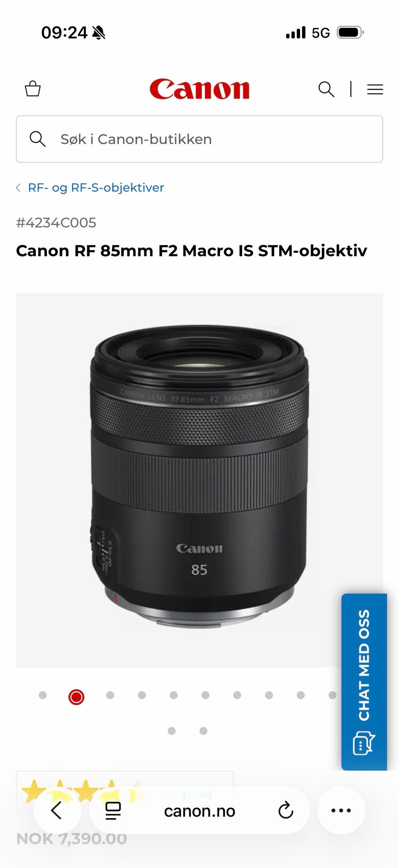The image size is (399, 868).
Task: Tap the search magnifier in header
Action: click(326, 89)
